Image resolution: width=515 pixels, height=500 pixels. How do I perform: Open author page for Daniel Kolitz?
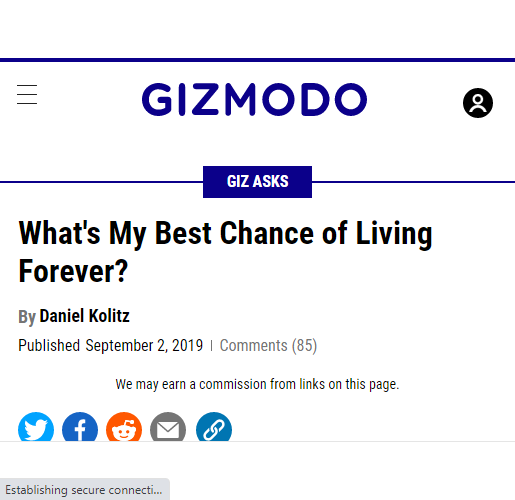coord(84,316)
